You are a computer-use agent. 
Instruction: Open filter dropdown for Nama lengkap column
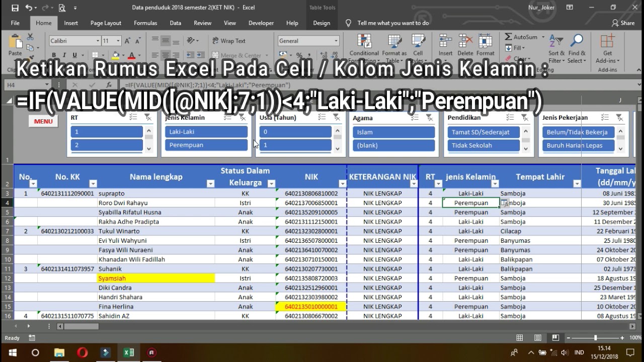(210, 184)
